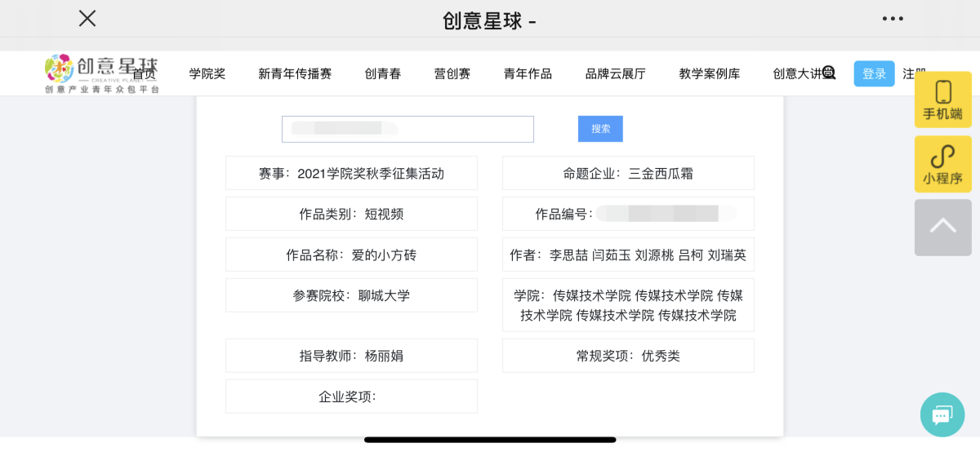Visit the 品牌云展厅 page
This screenshot has width=980, height=452.
616,73
